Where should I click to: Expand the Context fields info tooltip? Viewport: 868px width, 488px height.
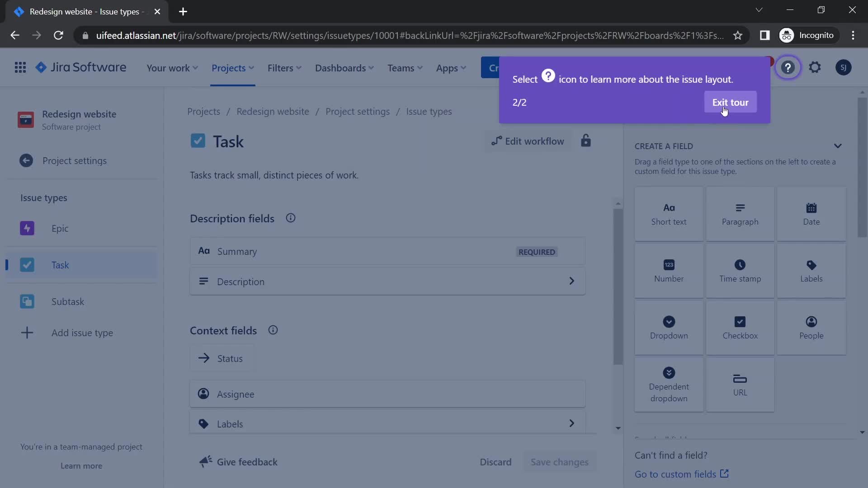(273, 330)
